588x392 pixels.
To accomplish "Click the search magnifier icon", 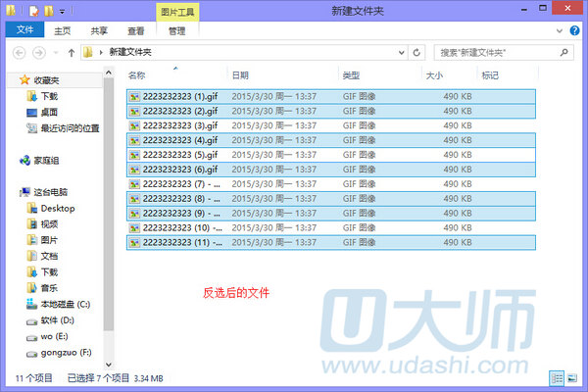I will [x=564, y=53].
